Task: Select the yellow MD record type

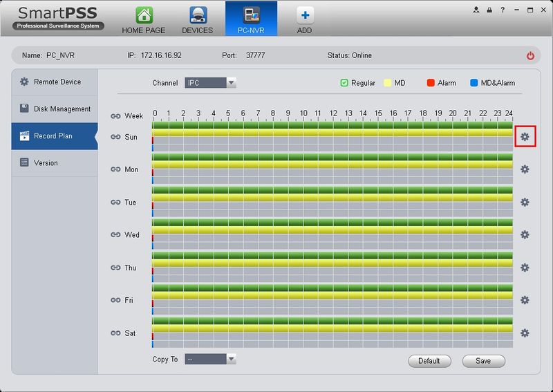Action: click(x=388, y=83)
